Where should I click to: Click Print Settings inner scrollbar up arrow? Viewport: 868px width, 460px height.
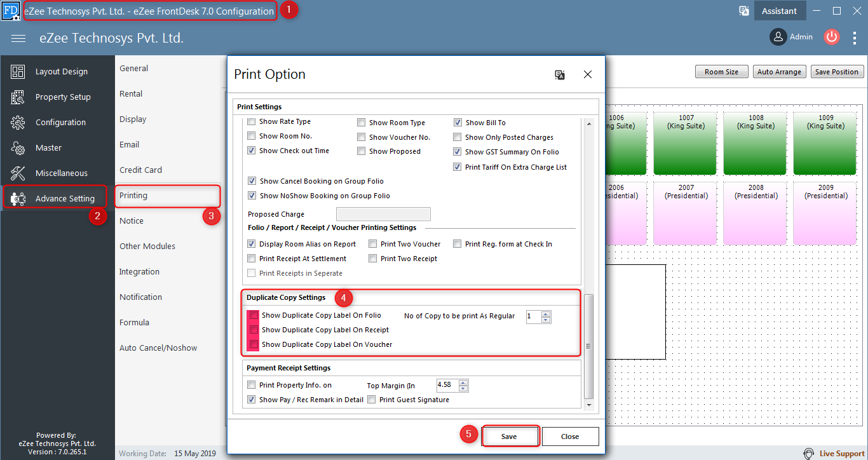pyautogui.click(x=588, y=123)
